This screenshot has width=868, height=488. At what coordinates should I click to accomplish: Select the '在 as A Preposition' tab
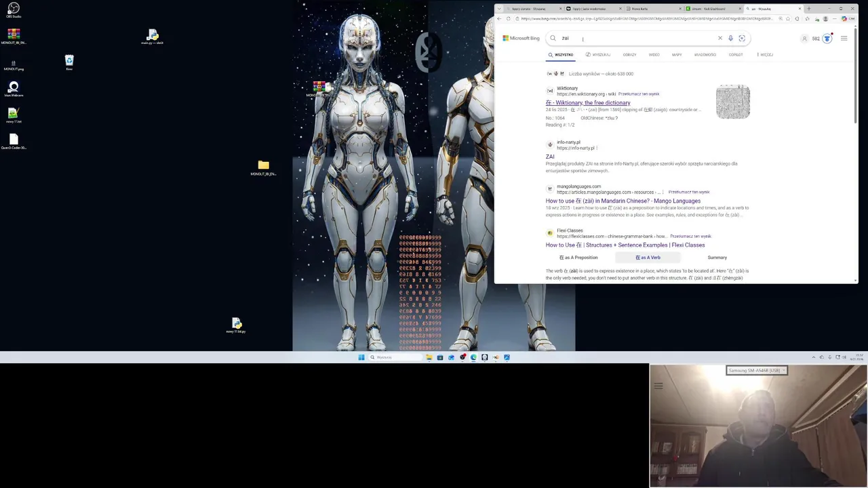point(578,258)
